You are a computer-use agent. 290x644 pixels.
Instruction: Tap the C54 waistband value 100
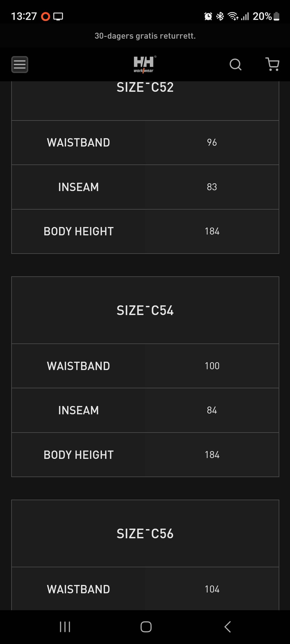212,366
